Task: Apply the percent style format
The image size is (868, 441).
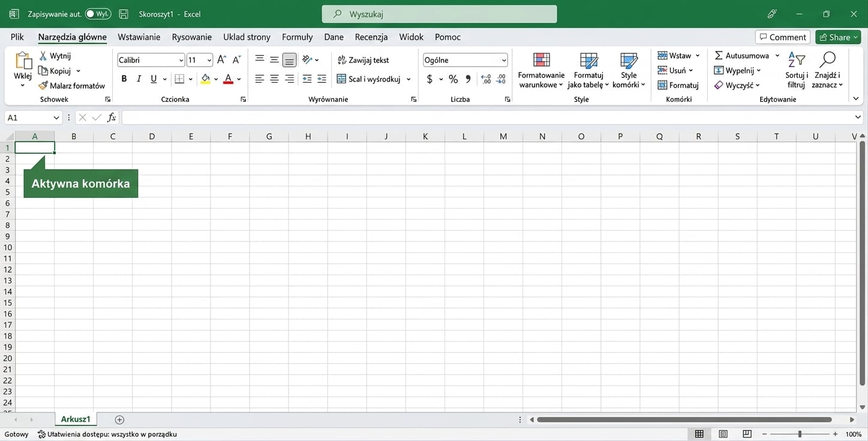Action: [x=453, y=79]
